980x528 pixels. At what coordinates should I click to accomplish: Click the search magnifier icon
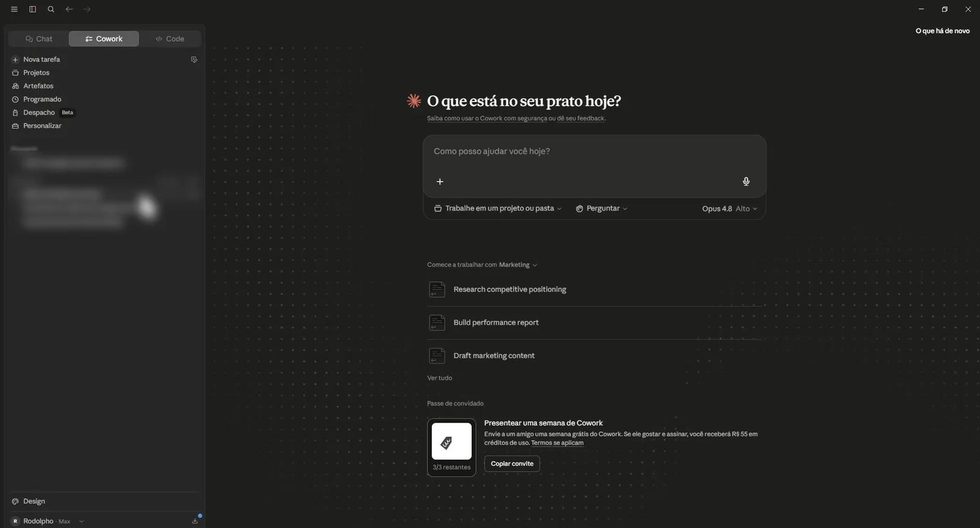[51, 9]
